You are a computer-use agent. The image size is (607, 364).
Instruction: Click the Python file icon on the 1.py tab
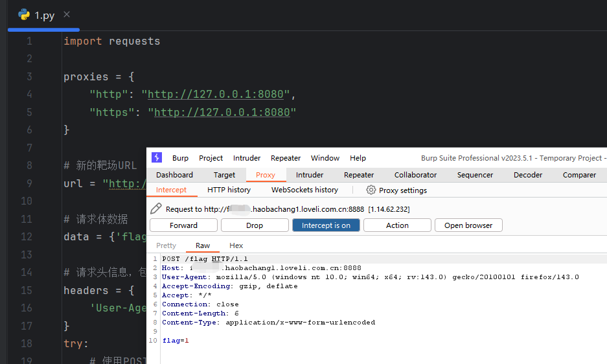click(x=24, y=15)
